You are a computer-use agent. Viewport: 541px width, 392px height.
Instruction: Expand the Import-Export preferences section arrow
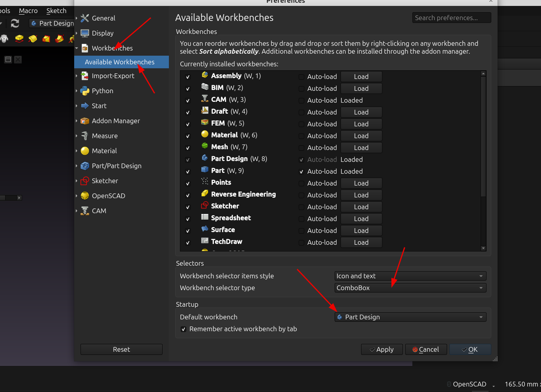77,76
